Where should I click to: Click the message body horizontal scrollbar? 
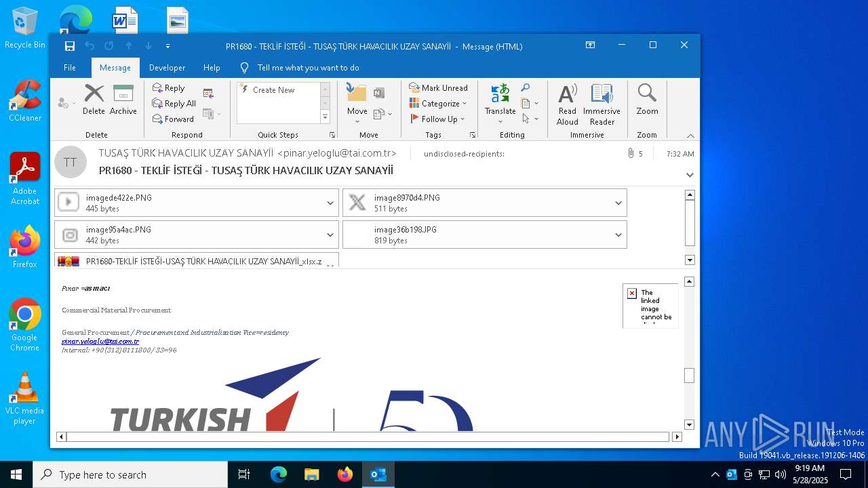point(368,437)
